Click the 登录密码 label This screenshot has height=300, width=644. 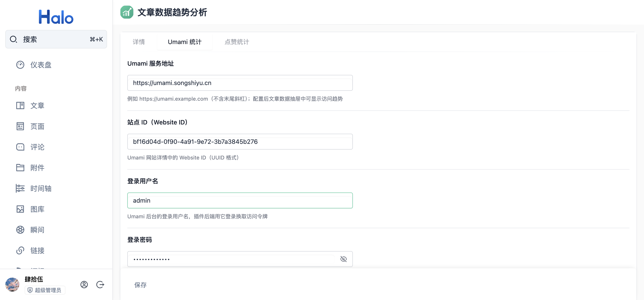[139, 240]
